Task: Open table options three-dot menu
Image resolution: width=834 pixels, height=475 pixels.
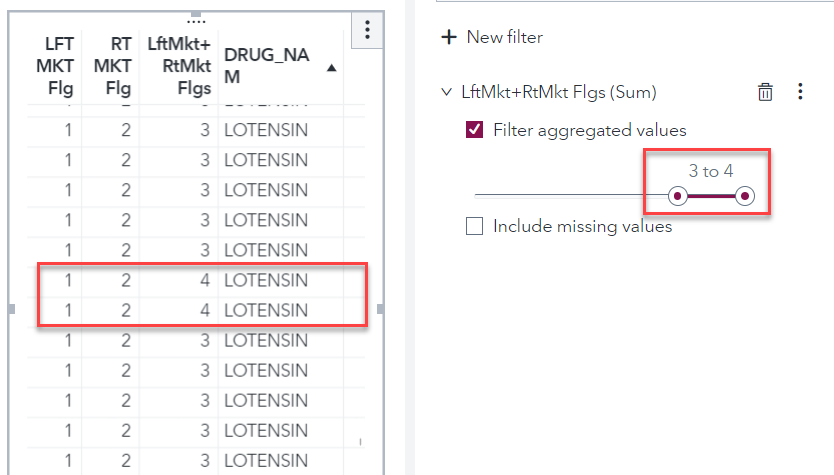Action: 367,30
